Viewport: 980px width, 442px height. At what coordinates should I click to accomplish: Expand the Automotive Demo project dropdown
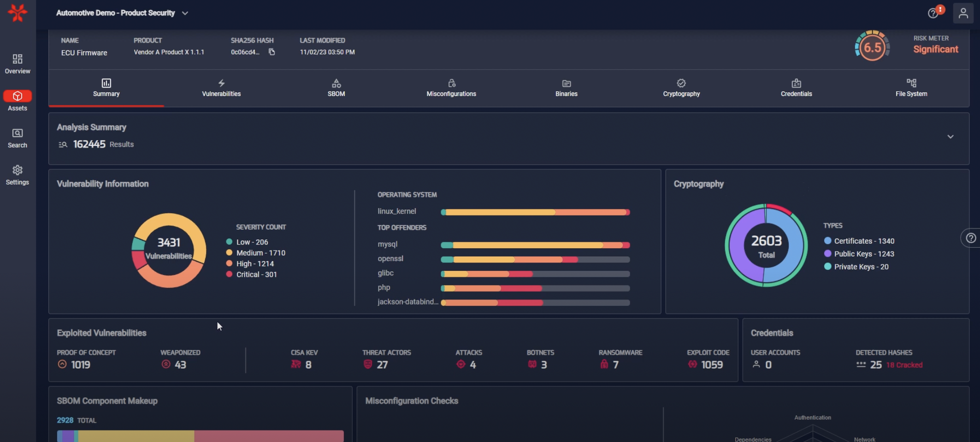pos(185,13)
